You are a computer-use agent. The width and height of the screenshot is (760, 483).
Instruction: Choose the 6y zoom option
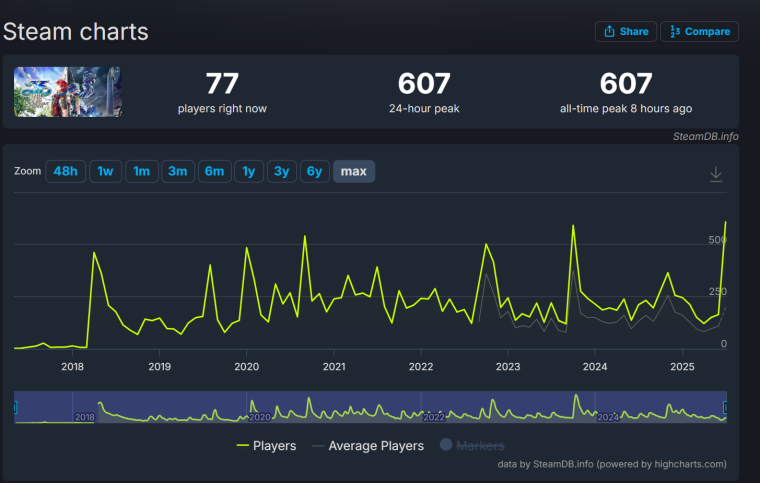[315, 171]
